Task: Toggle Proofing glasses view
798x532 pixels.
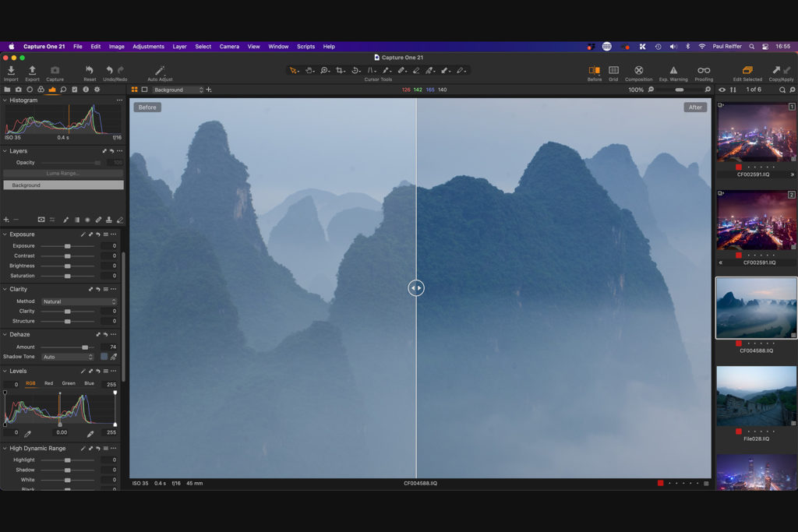Action: click(x=704, y=70)
